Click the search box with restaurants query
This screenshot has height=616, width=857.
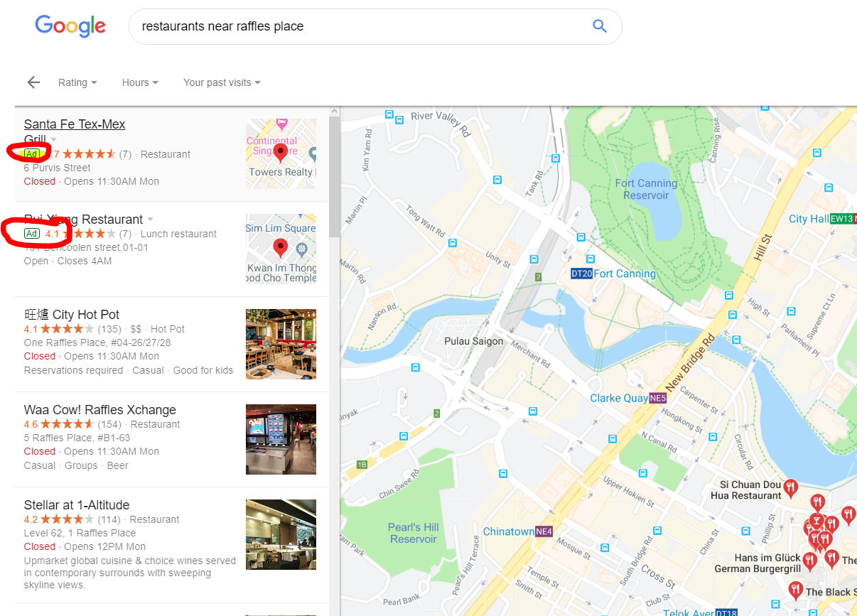375,26
